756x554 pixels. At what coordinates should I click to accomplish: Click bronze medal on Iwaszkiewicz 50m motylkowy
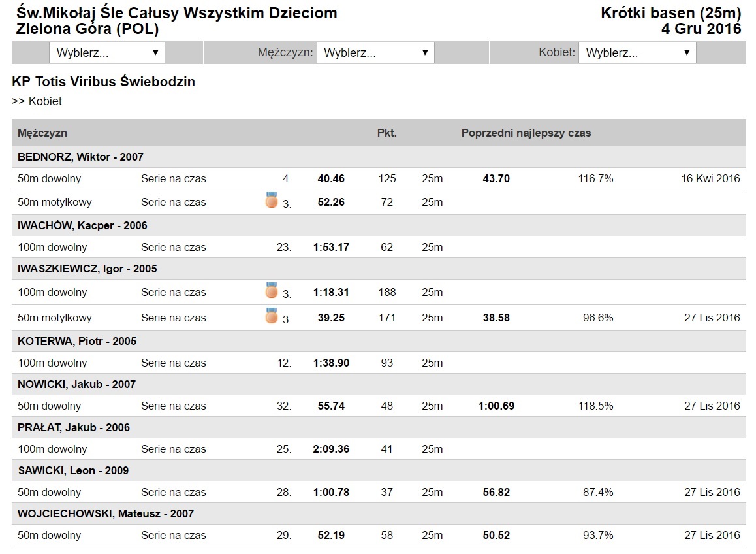pyautogui.click(x=272, y=316)
